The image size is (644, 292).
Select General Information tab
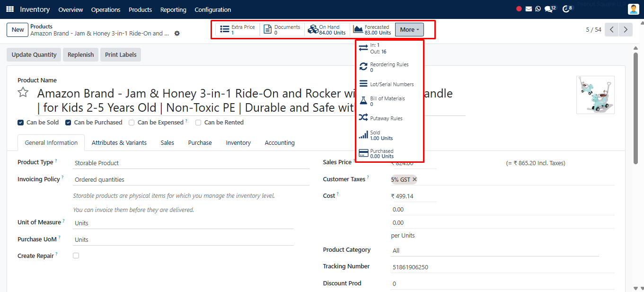tap(51, 142)
